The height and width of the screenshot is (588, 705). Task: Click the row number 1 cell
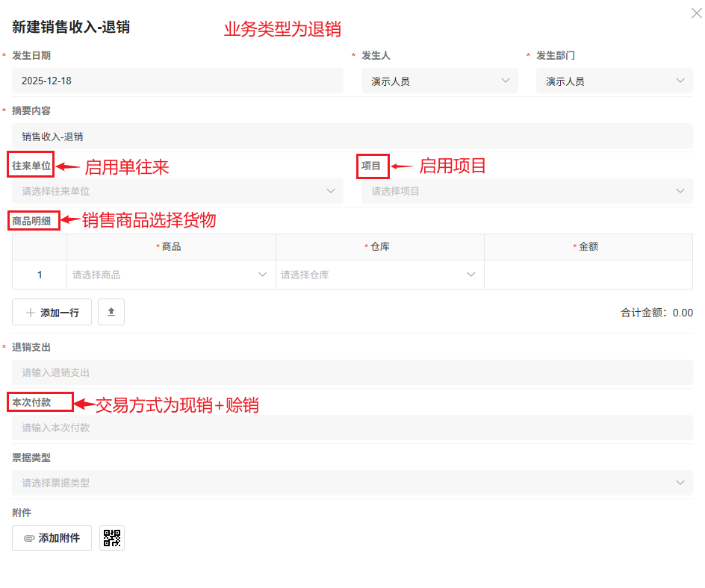pos(40,275)
